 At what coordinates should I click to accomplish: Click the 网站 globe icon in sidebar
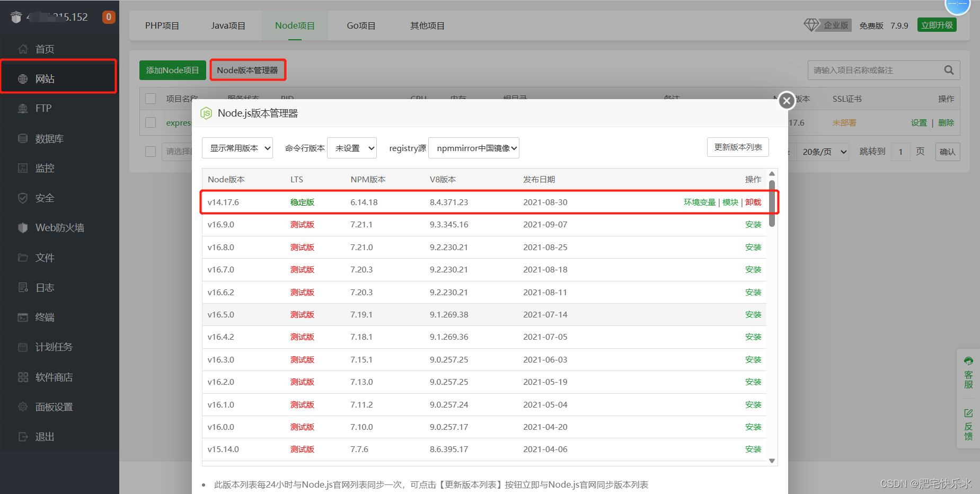click(23, 79)
